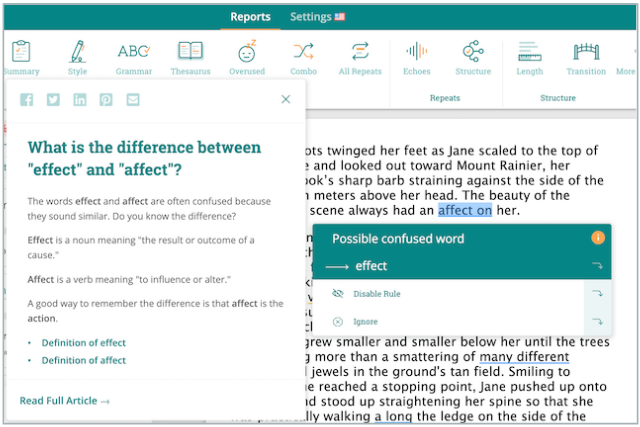This screenshot has height=427, width=640.
Task: Share article on Twitter
Action: pyautogui.click(x=53, y=100)
